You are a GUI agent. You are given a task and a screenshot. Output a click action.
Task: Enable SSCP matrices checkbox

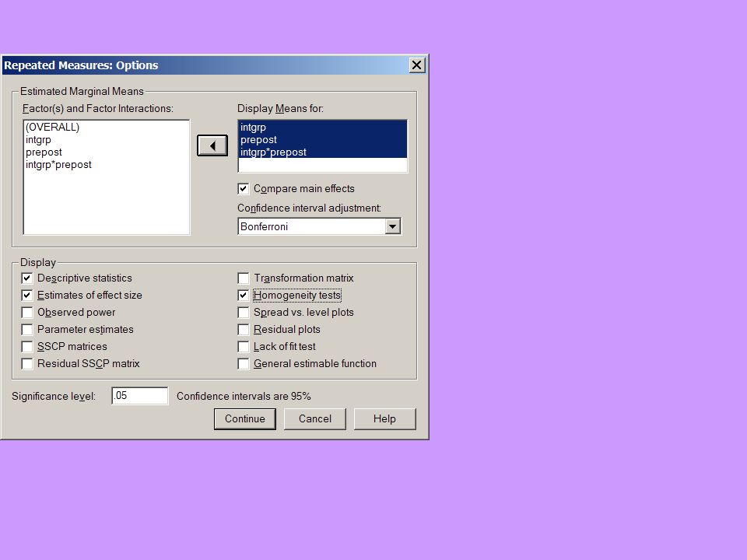click(27, 347)
